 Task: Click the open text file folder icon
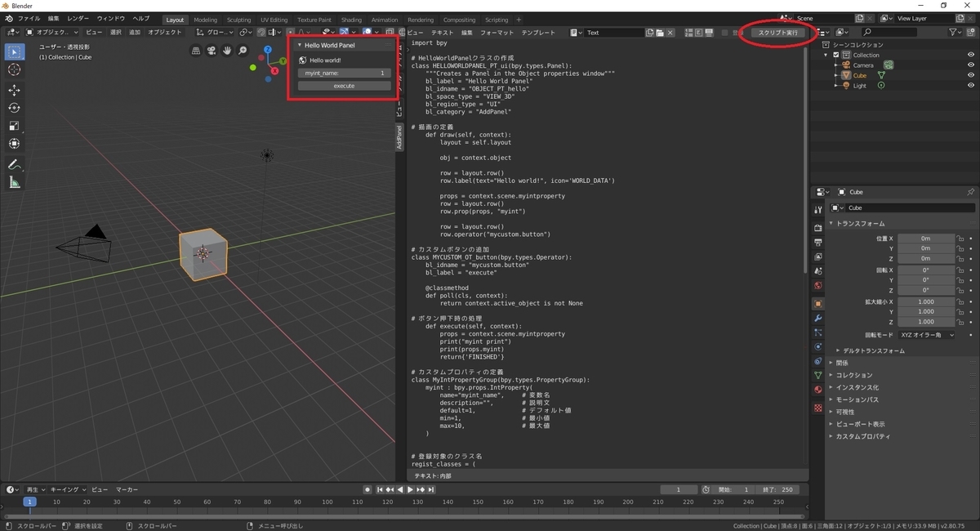coord(660,33)
